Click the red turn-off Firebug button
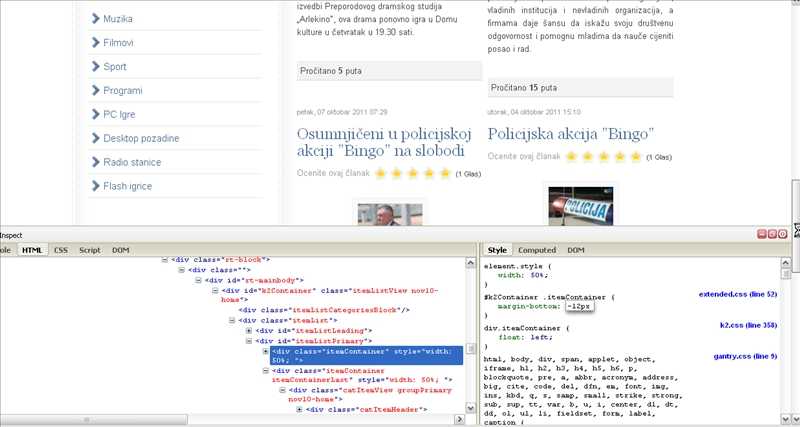The image size is (800, 427). pos(782,235)
